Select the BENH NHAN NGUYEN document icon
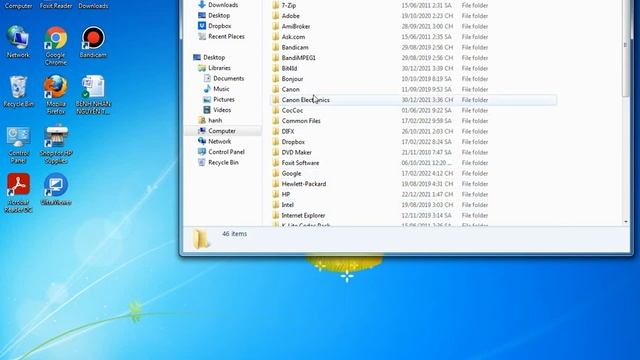640x360 pixels. click(x=93, y=95)
